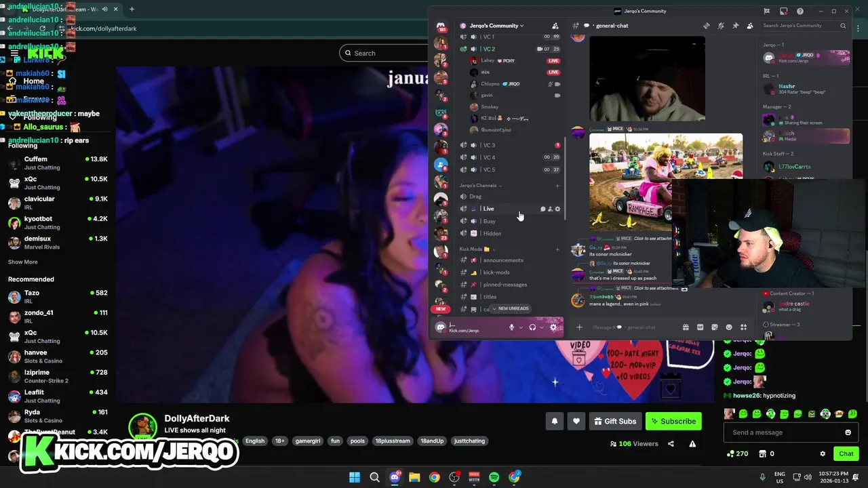Click the Gift Subs button
868x488 pixels.
pyautogui.click(x=615, y=421)
